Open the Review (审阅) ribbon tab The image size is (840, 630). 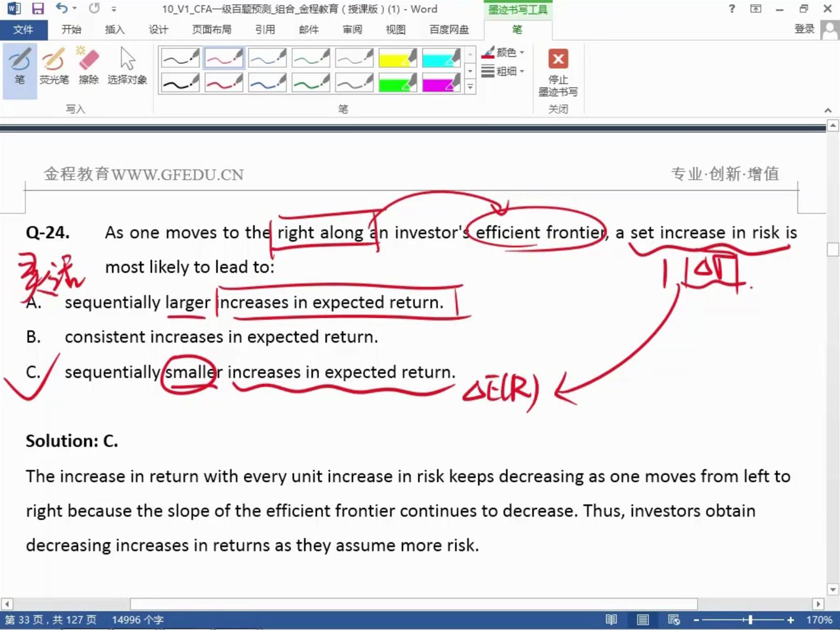point(352,29)
